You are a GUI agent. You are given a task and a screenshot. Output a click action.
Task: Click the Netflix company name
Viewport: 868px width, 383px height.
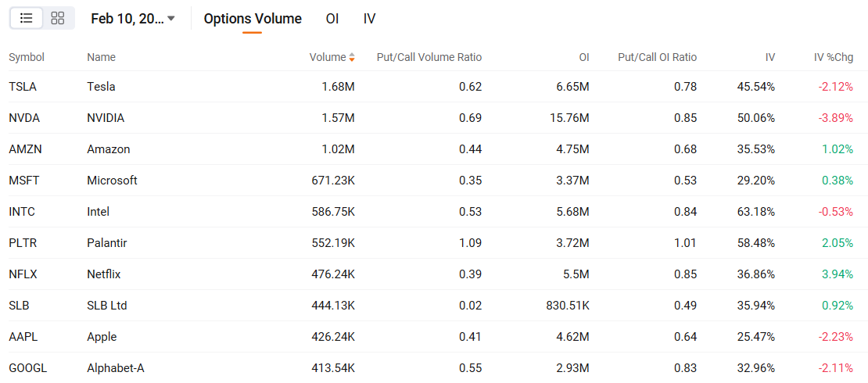pos(103,274)
